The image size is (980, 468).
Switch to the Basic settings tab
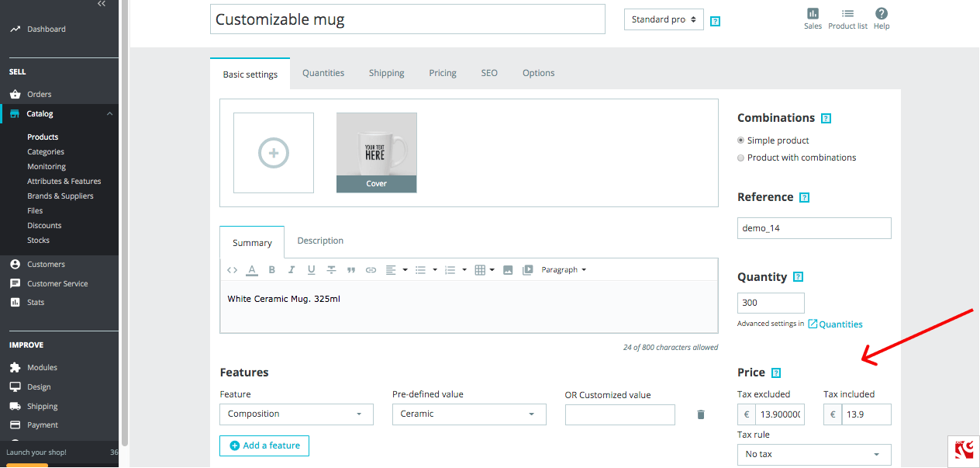[x=250, y=75]
